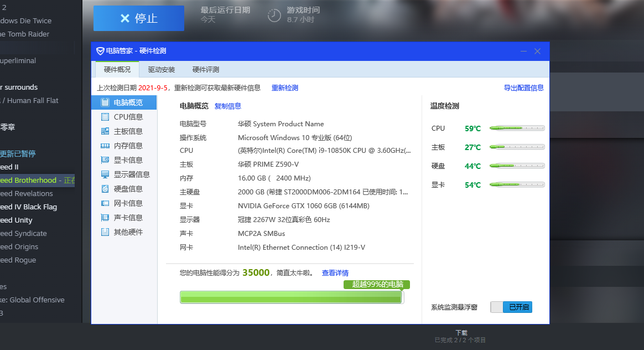The image size is (644, 350).
Task: Click the 华硕 PRIME Z590-V motherboard text
Action: (268, 164)
